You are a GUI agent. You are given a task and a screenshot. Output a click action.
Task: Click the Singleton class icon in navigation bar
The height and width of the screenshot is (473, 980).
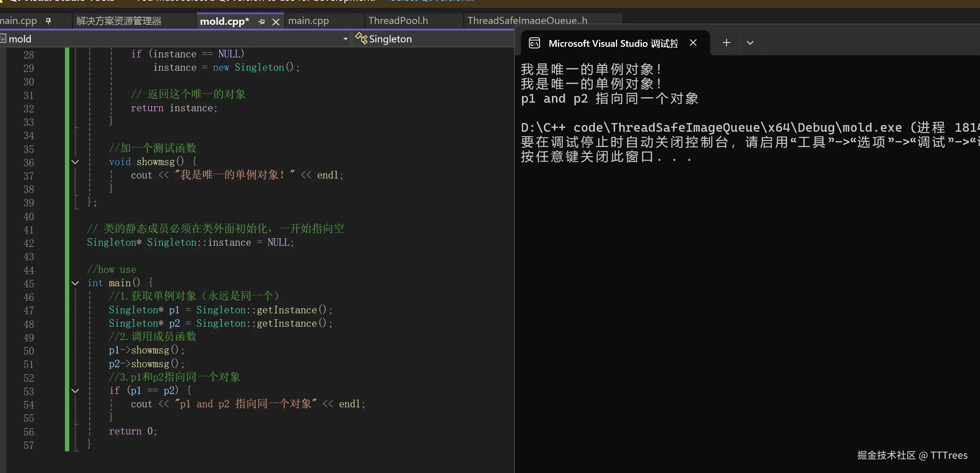(361, 38)
